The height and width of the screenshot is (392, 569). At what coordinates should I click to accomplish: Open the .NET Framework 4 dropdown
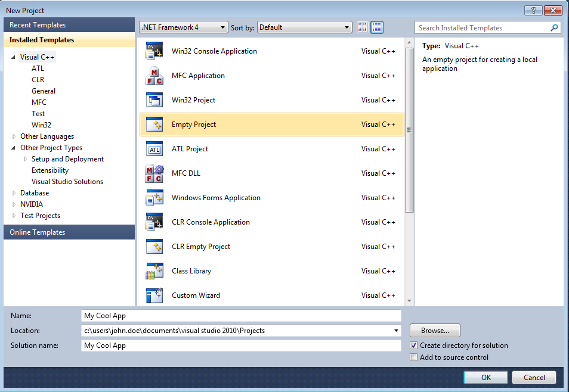(x=184, y=27)
